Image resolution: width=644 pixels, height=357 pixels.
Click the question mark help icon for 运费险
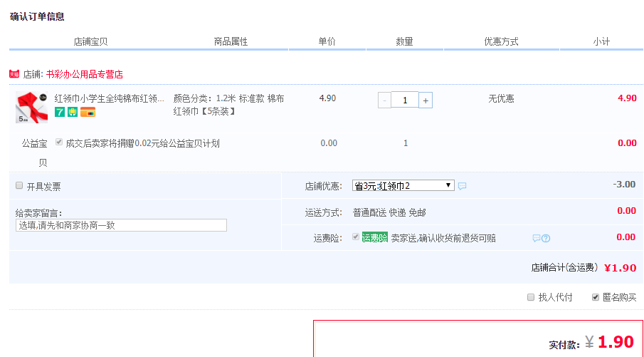pyautogui.click(x=546, y=238)
